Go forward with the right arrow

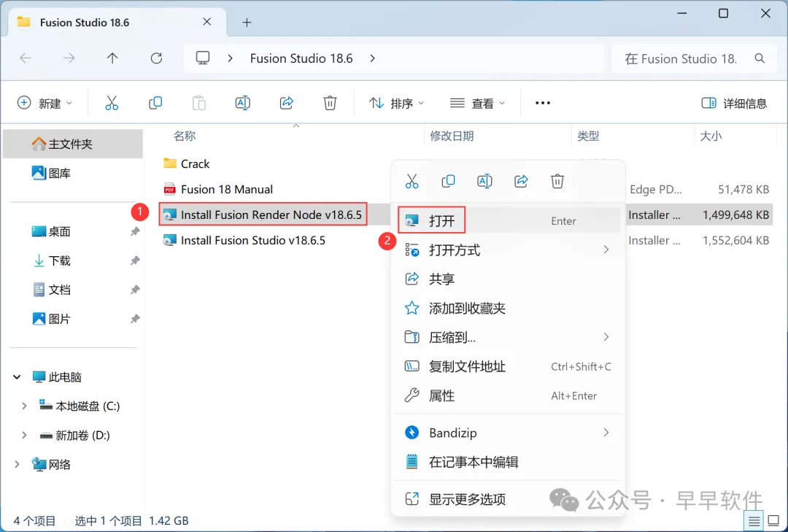(69, 58)
